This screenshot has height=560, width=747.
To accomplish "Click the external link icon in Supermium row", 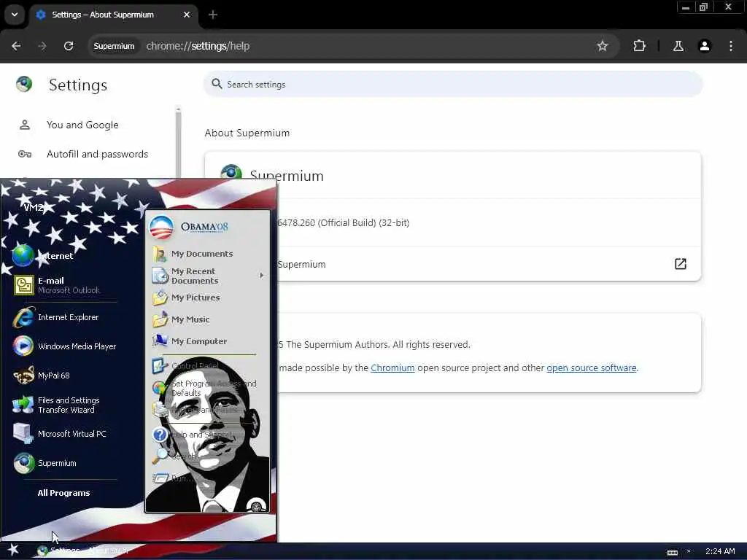I will pos(681,264).
